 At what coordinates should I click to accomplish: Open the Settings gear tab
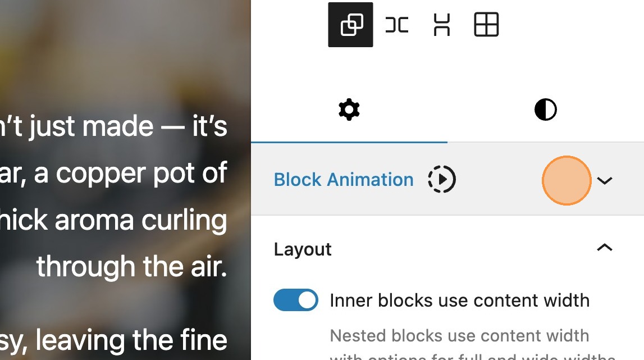(349, 110)
